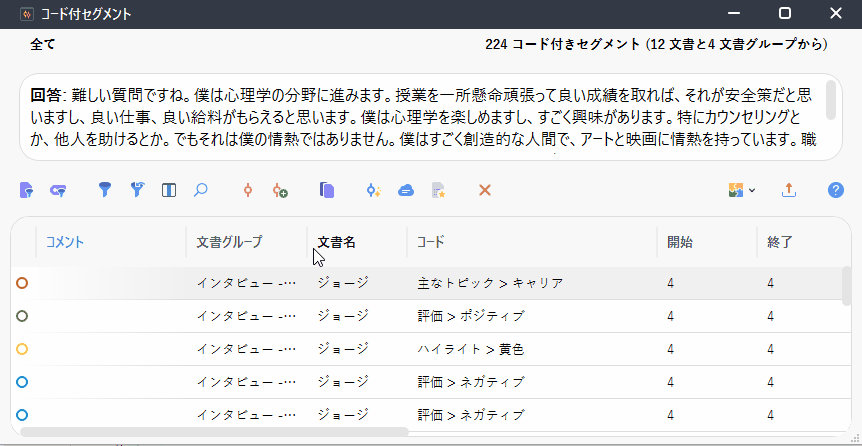Click the table horizontal scrollbar

[214, 432]
